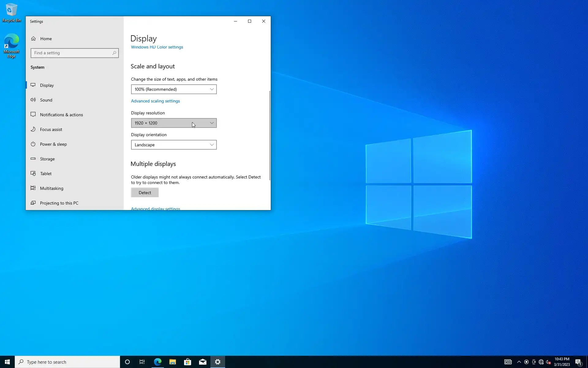The width and height of the screenshot is (588, 368).
Task: Click the Power & sleep icon
Action: coord(33,144)
